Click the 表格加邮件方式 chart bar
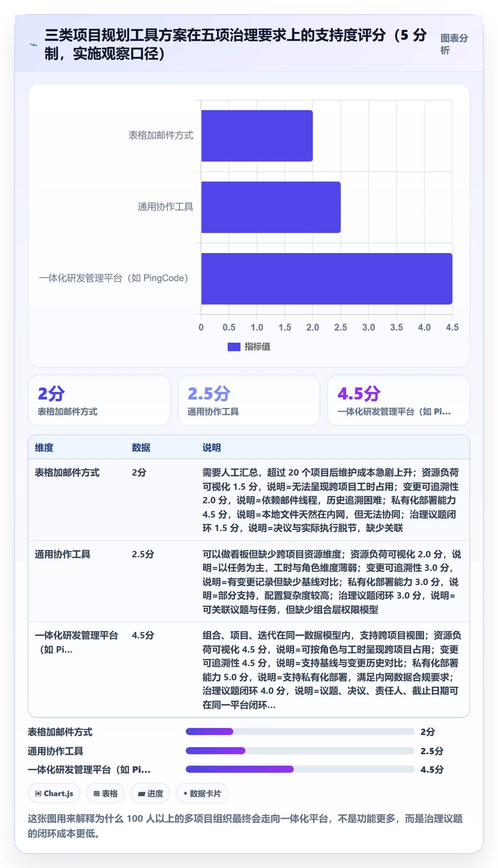Viewport: 498px width, 868px height. click(257, 136)
